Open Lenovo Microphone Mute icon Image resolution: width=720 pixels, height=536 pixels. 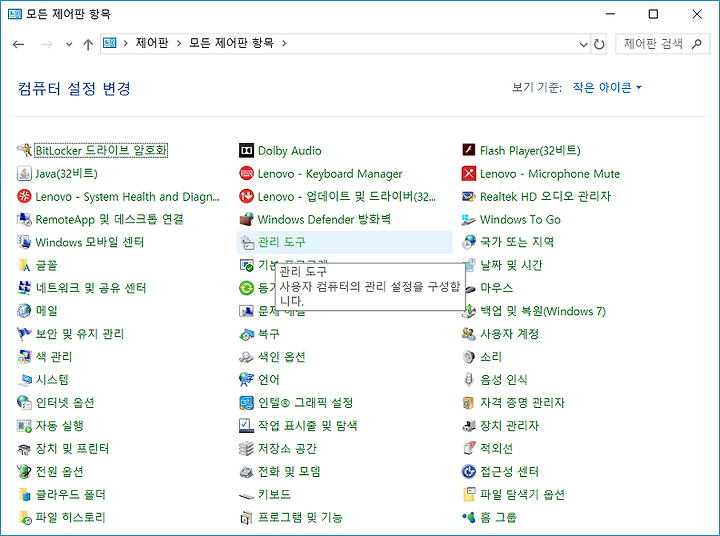pyautogui.click(x=468, y=173)
